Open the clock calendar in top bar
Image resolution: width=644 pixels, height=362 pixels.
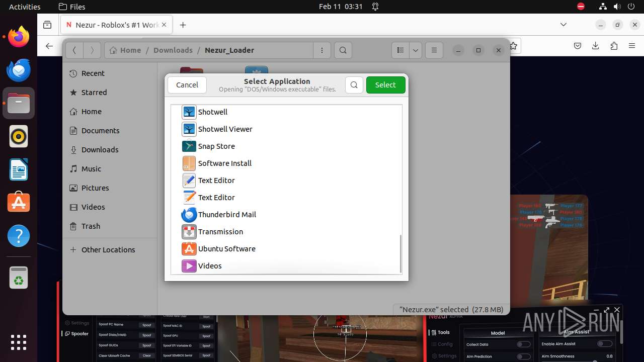[x=341, y=7]
